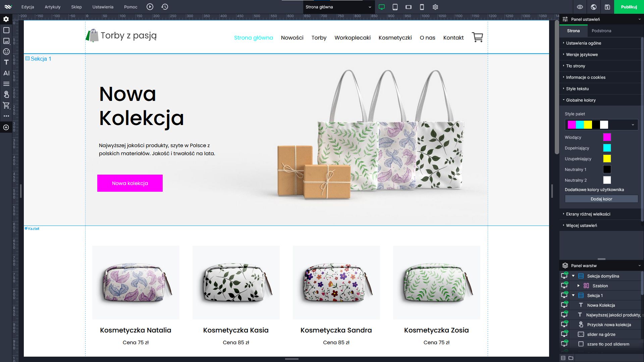
Task: Open the settings gear in left toolbar
Action: coord(6,19)
